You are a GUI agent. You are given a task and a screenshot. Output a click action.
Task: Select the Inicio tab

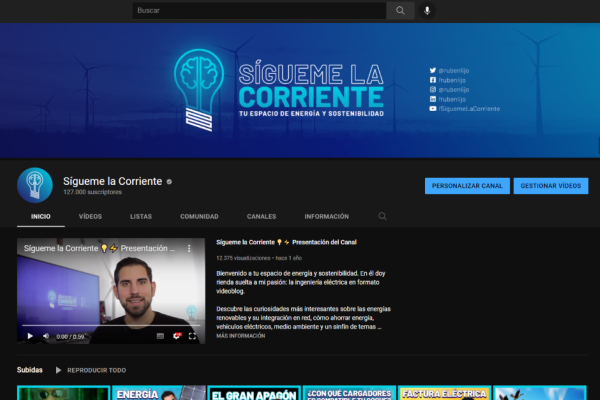pos(41,217)
